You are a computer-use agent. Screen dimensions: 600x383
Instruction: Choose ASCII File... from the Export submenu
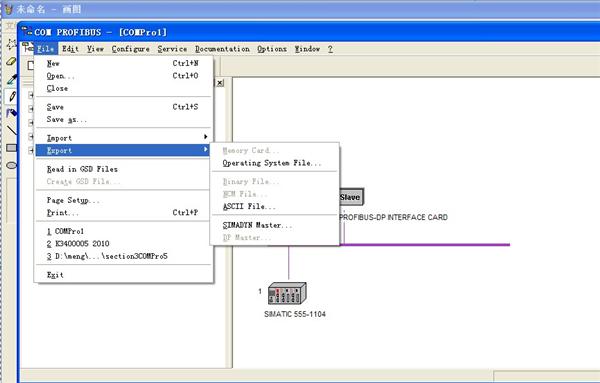click(x=249, y=207)
